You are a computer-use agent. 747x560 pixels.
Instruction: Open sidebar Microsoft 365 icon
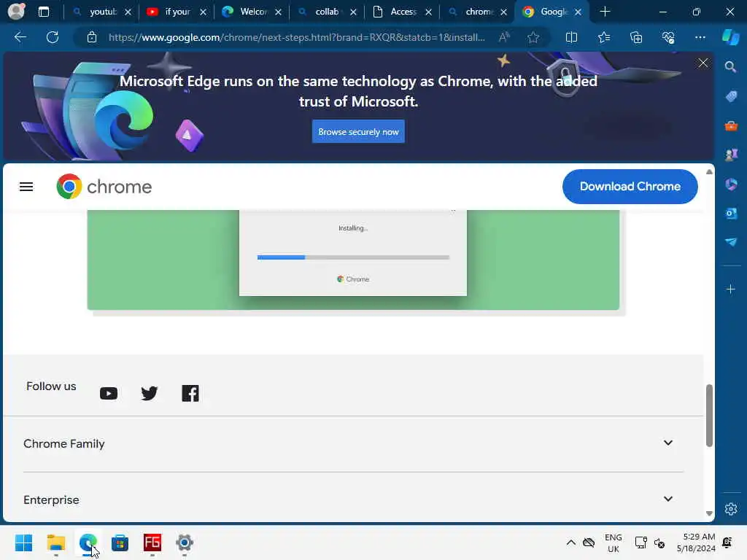pyautogui.click(x=731, y=184)
